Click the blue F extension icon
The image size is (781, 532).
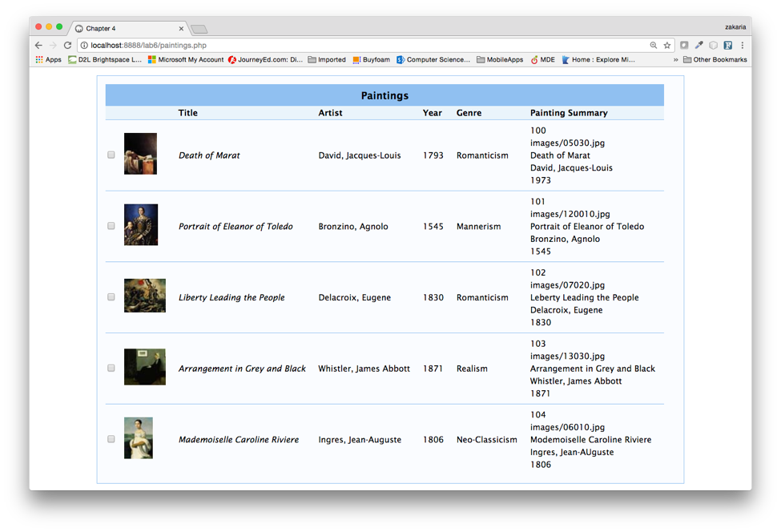click(727, 46)
